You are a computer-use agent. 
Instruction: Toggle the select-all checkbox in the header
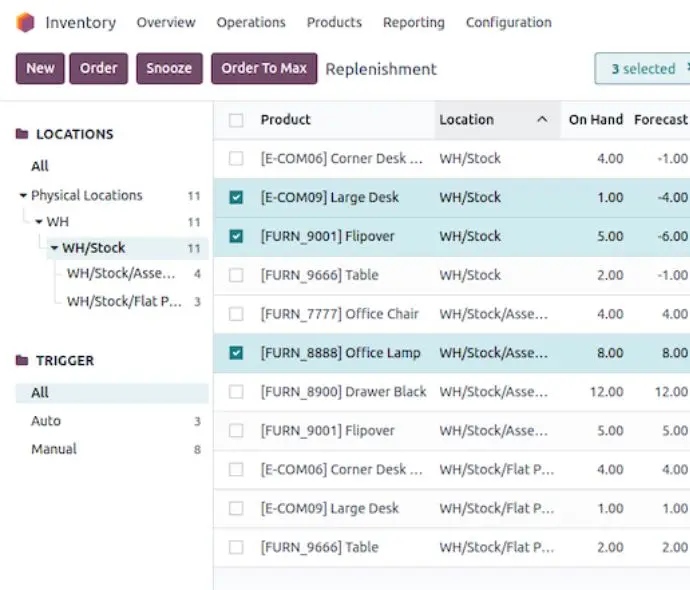click(236, 120)
